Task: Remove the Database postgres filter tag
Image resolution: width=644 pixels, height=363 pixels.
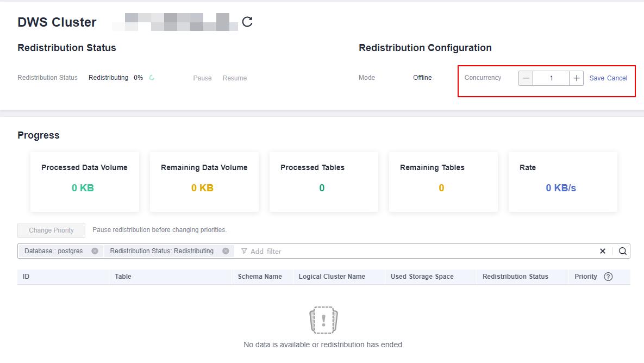Action: click(95, 251)
